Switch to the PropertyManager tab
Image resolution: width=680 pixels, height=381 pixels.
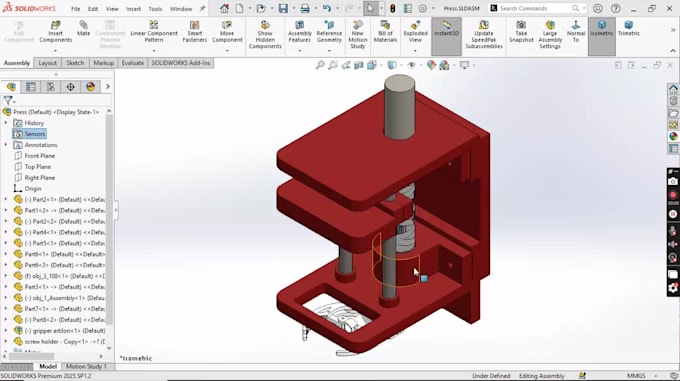31,87
